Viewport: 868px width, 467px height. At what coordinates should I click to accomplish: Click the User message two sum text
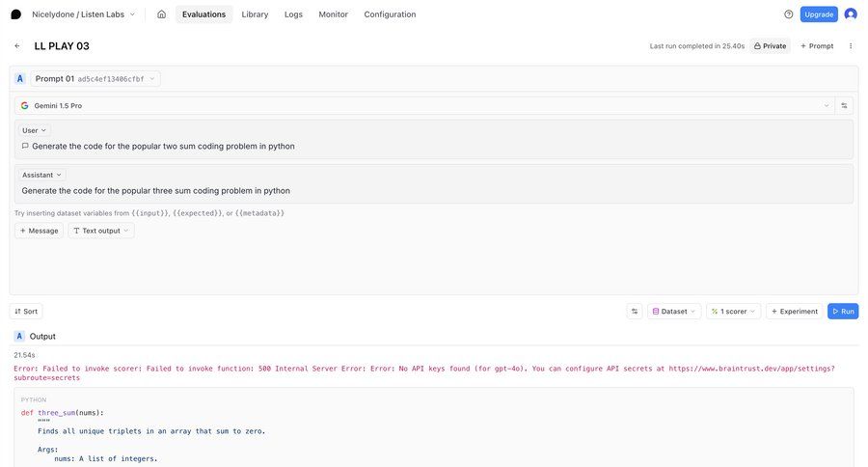[163, 147]
